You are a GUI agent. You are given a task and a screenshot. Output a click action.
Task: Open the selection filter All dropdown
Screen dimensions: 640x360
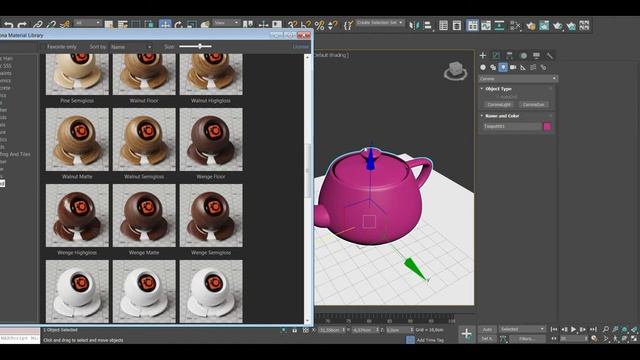click(87, 23)
